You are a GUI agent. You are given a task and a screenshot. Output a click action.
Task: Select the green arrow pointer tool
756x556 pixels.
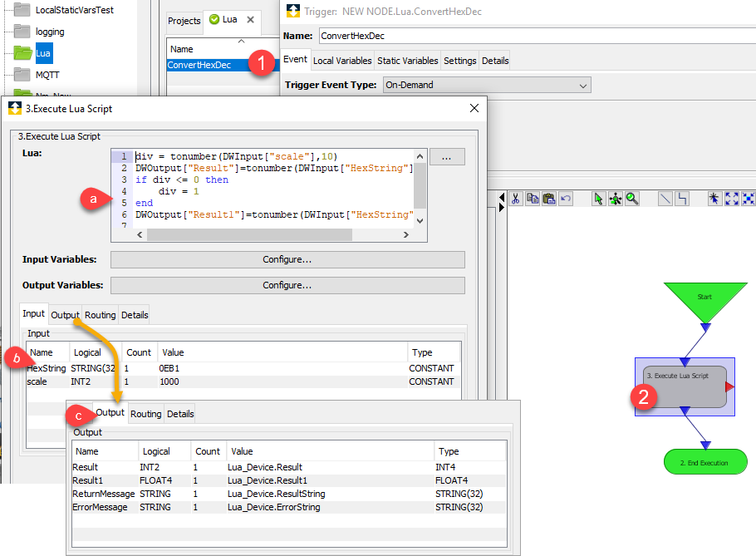[598, 199]
